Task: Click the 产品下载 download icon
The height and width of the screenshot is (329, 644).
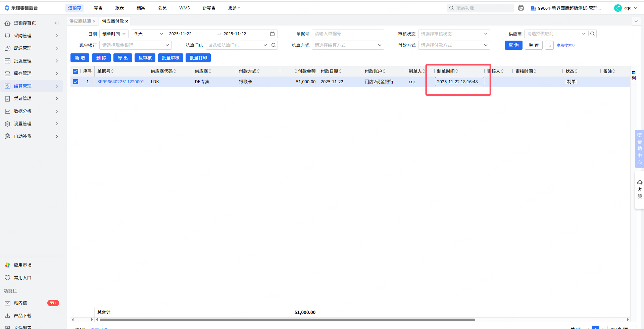Action: click(7, 316)
